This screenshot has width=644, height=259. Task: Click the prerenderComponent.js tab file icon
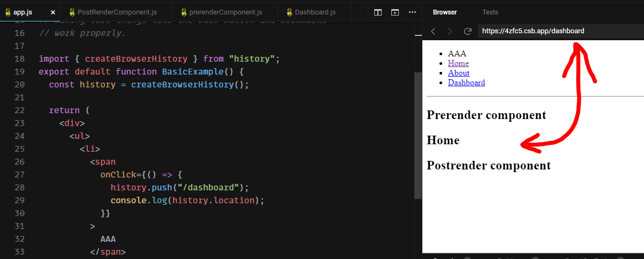[184, 12]
